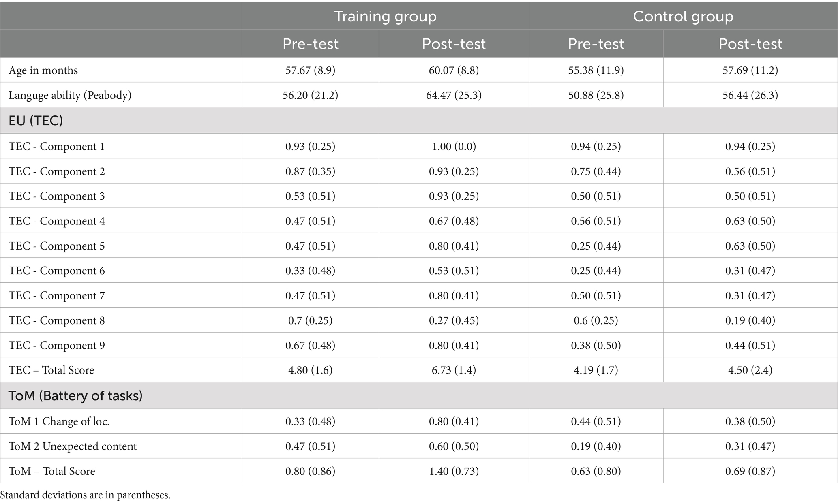
Task: Select the TEC - Component 1 label
Action: pos(56,146)
